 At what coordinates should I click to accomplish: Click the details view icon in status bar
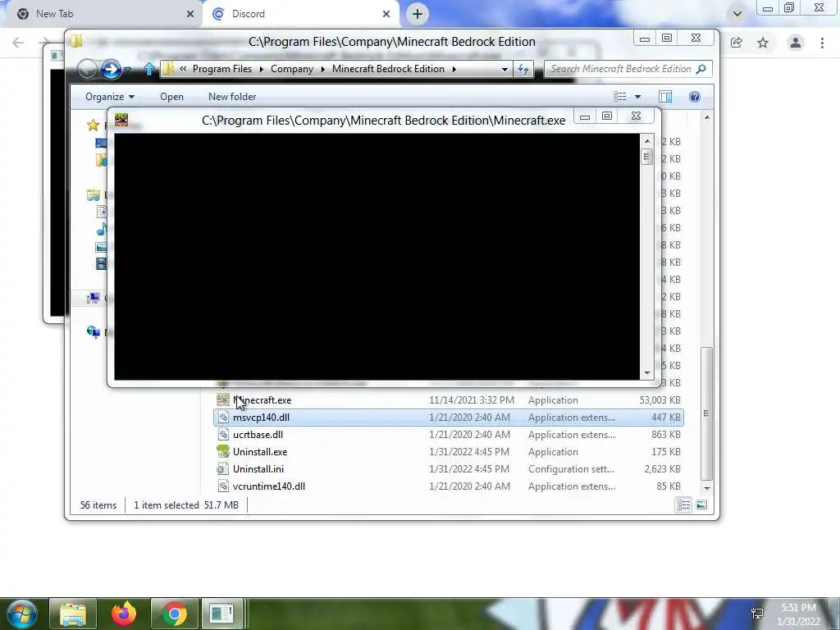click(x=683, y=504)
